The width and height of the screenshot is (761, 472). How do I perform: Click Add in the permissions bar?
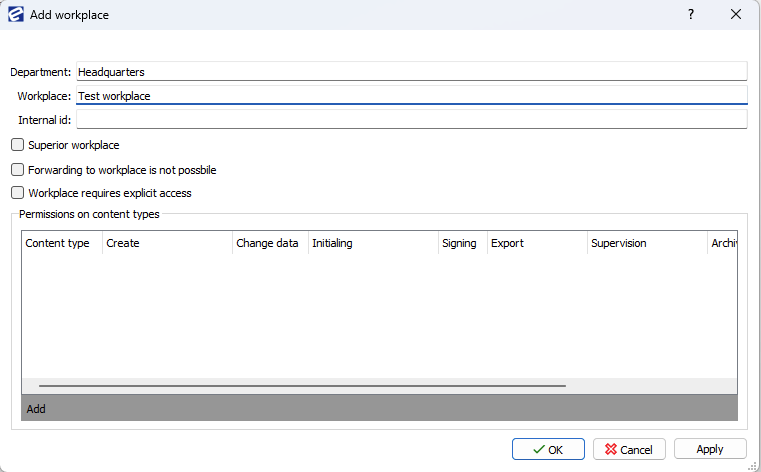click(x=36, y=409)
